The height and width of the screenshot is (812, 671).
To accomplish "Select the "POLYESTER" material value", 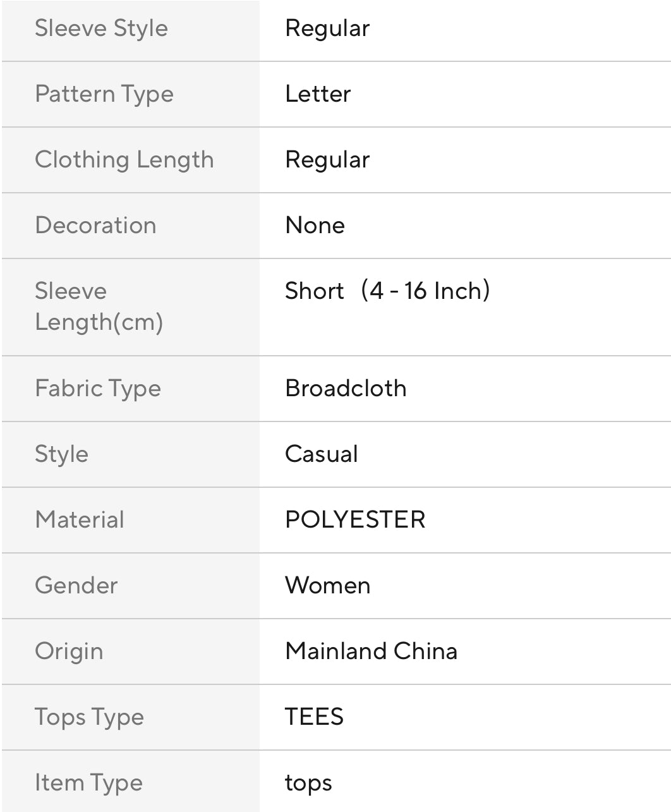I will coord(355,520).
